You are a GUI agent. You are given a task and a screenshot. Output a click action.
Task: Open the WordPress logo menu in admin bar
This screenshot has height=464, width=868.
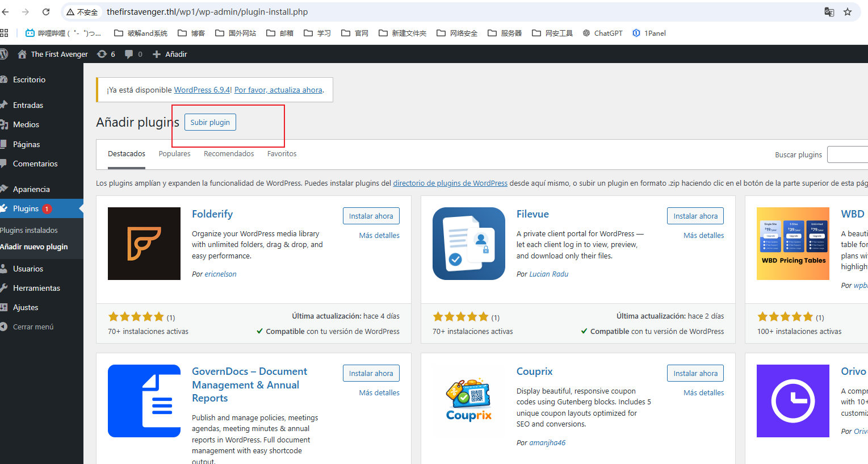pos(4,54)
